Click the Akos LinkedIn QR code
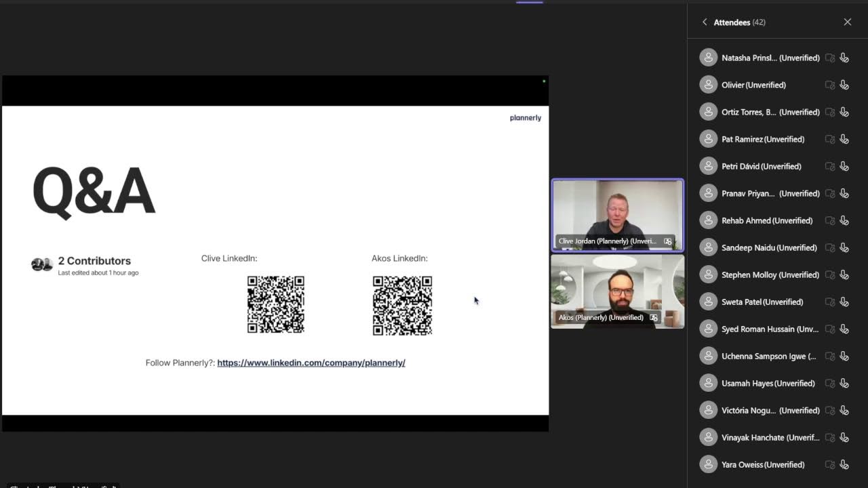The width and height of the screenshot is (868, 488). 402,305
